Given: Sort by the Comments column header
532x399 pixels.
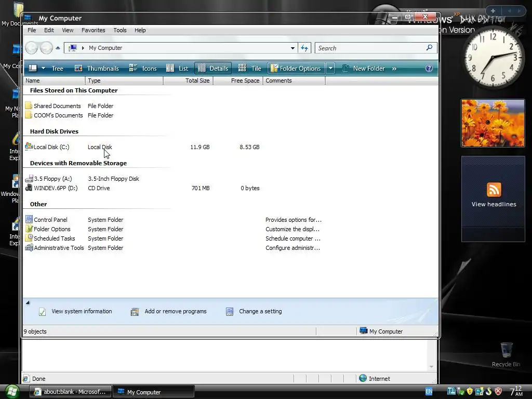Looking at the screenshot, I should [294, 81].
